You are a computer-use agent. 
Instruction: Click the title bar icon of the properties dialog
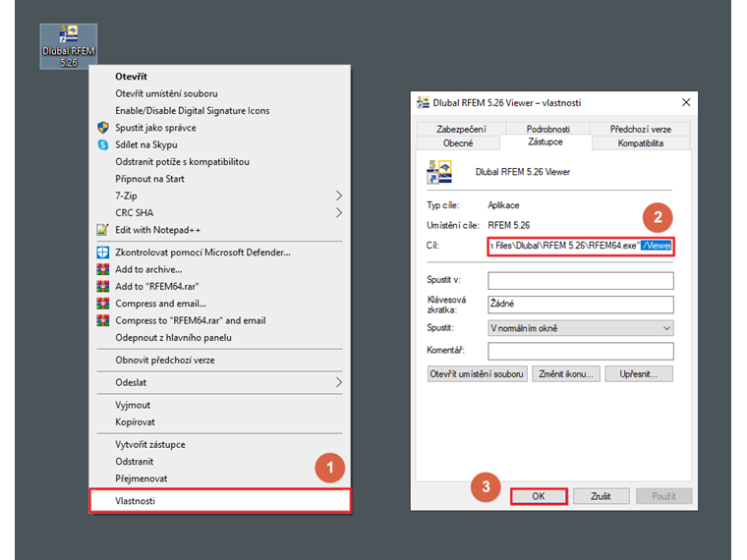[x=423, y=102]
